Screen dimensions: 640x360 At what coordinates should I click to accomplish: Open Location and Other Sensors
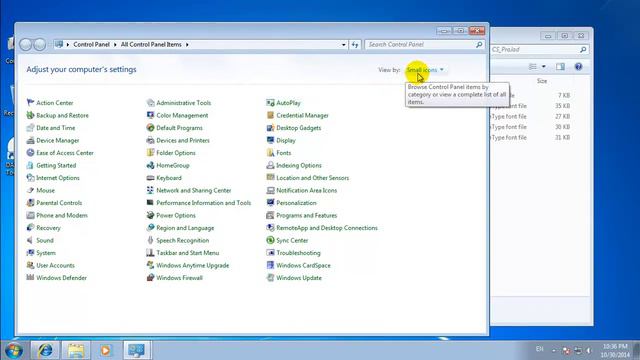tap(312, 178)
